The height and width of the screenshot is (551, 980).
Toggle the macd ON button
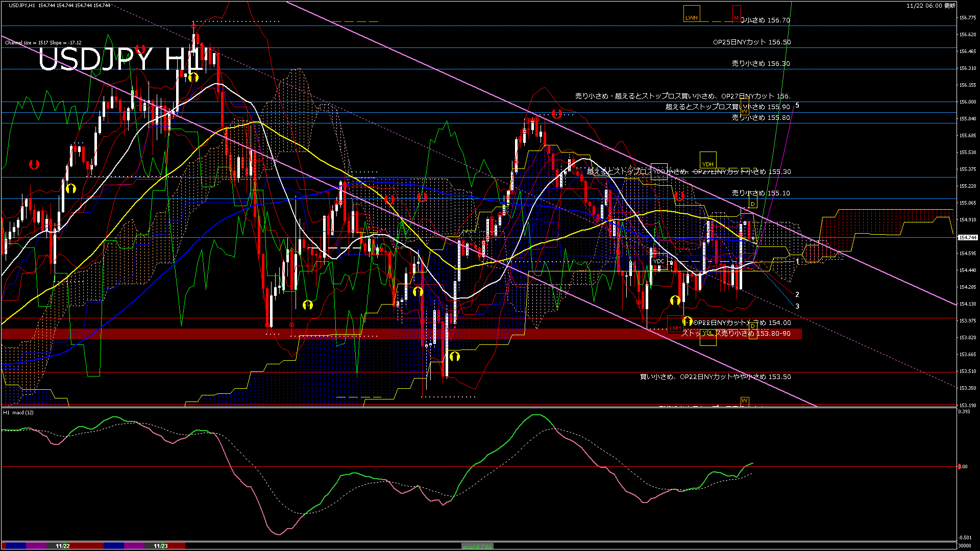(477, 546)
